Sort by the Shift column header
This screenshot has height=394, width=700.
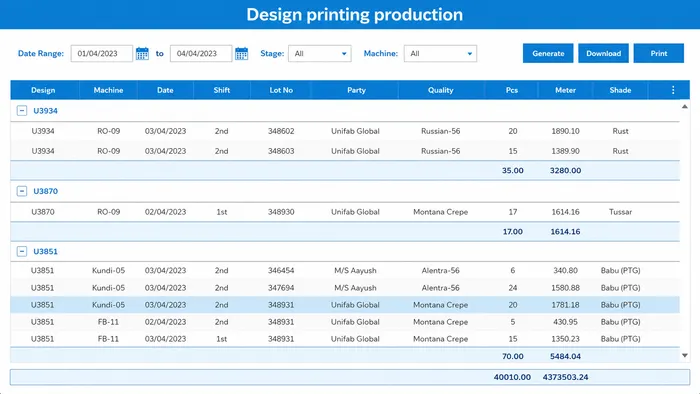click(222, 90)
